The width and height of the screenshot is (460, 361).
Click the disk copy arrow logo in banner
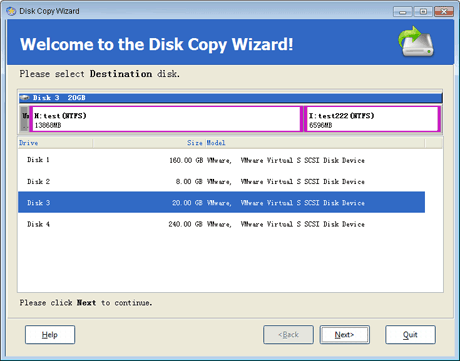[x=416, y=42]
